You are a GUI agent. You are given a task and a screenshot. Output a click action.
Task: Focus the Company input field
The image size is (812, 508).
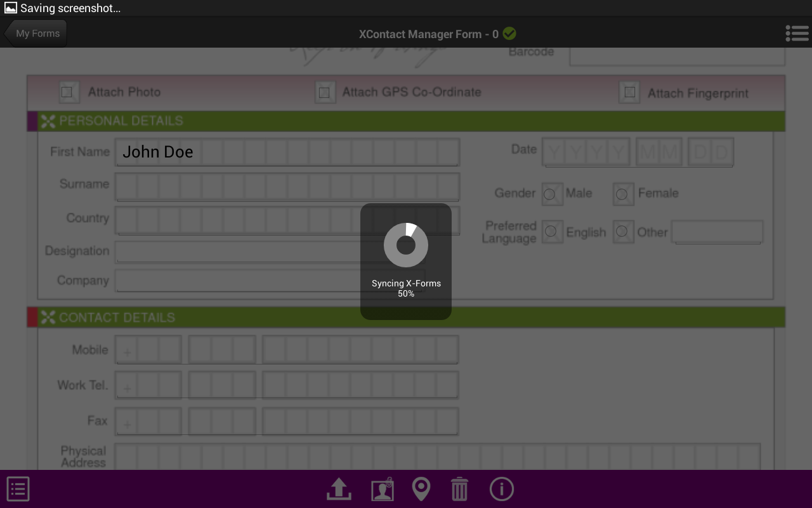[x=269, y=281]
